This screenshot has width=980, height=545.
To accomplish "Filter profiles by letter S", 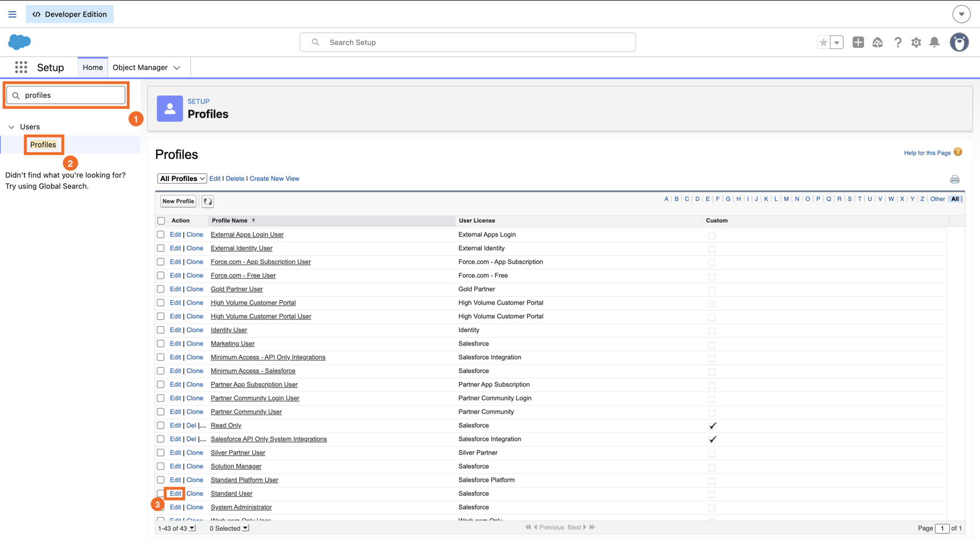I will (849, 199).
